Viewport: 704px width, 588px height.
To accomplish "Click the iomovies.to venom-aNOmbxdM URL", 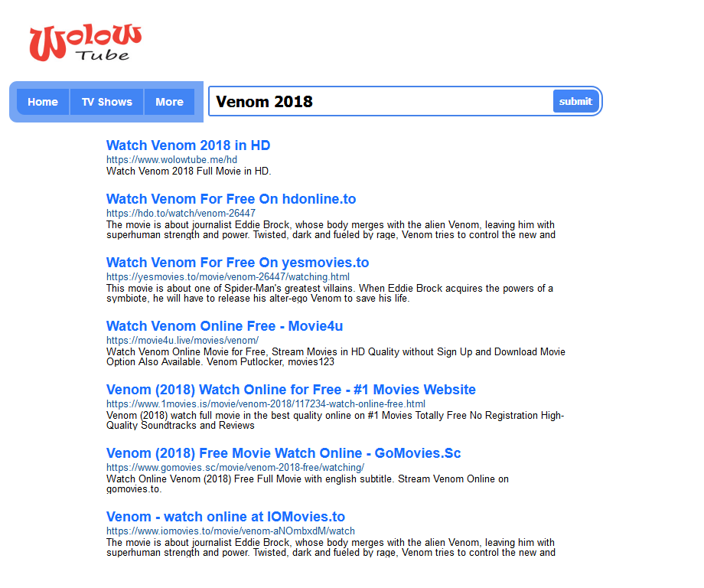I will point(230,531).
